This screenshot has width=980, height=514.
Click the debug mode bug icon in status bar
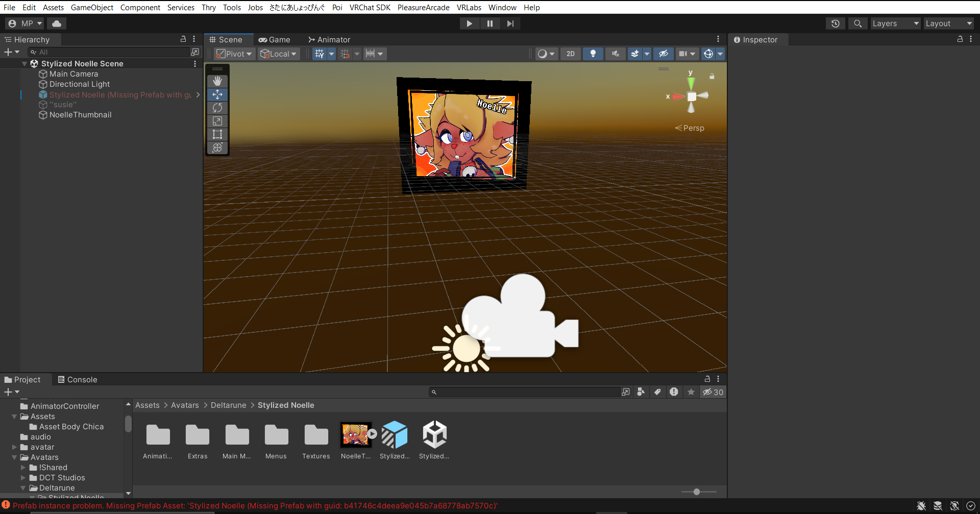(x=921, y=506)
